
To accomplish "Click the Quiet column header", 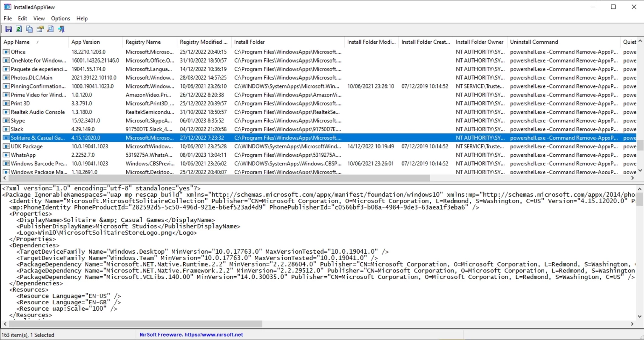I will [629, 42].
